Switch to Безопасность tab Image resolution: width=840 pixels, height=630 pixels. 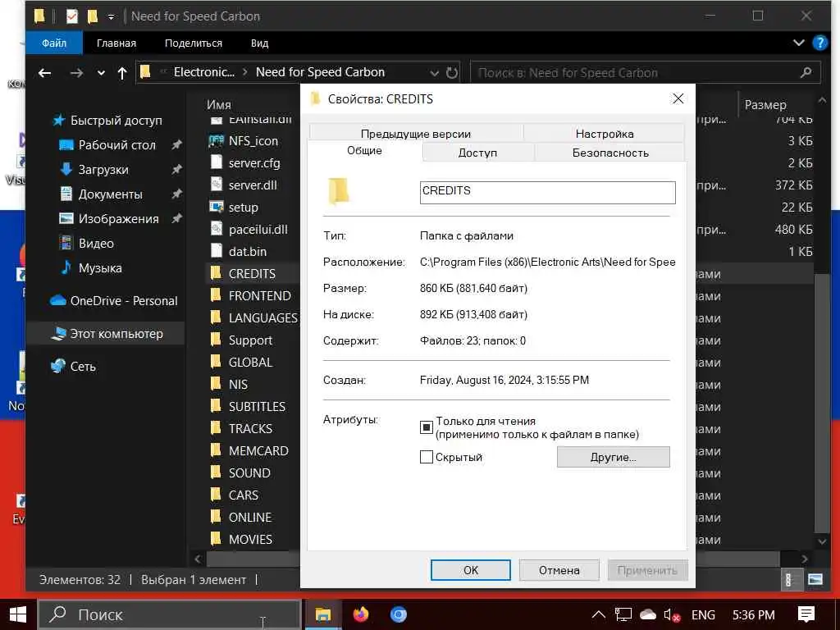coord(610,153)
